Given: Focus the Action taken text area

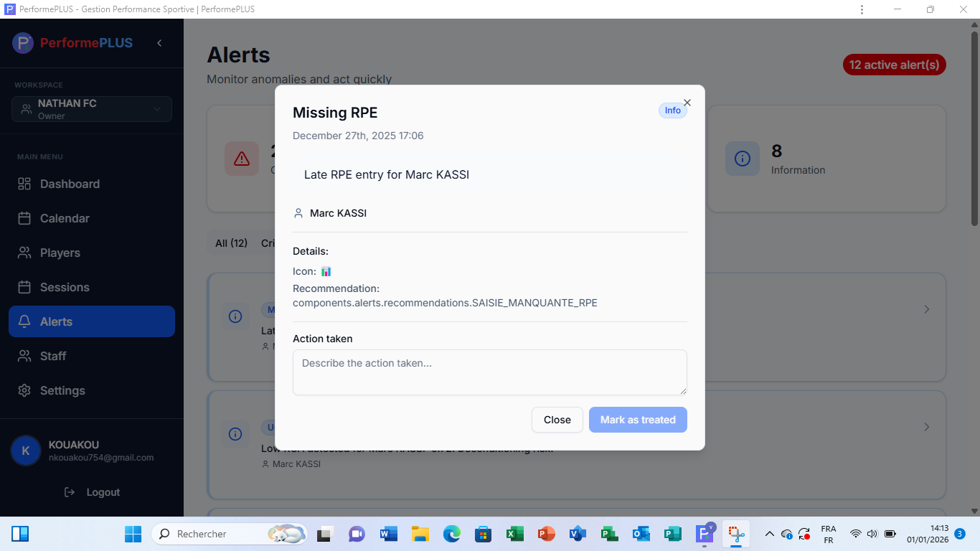Looking at the screenshot, I should 490,372.
